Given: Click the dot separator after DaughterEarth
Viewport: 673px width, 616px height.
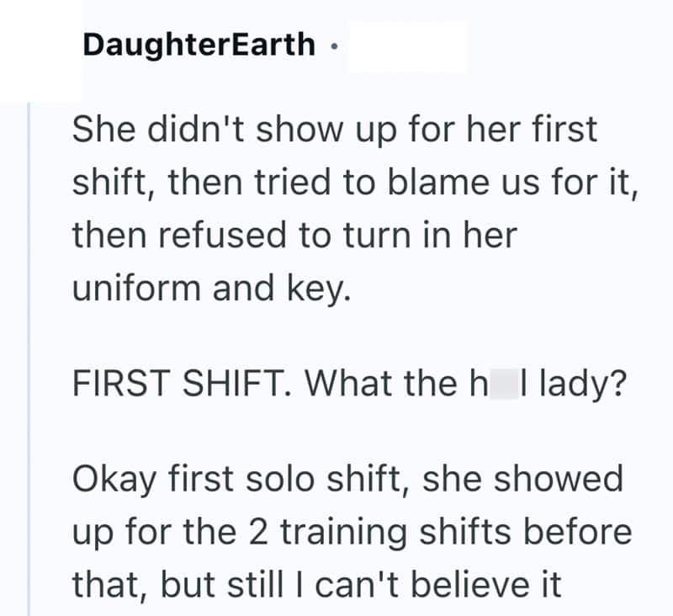Looking at the screenshot, I should [x=335, y=46].
